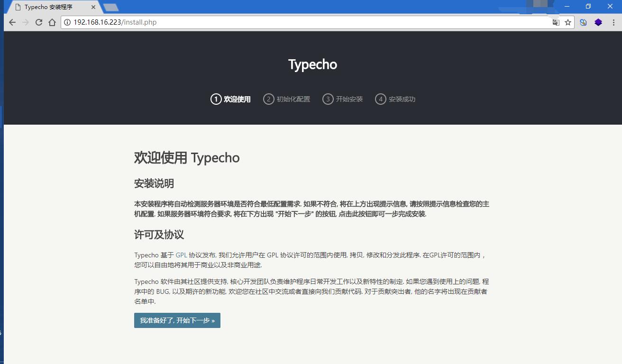This screenshot has width=622, height=364.
Task: Restore down the browser window
Action: click(588, 6)
